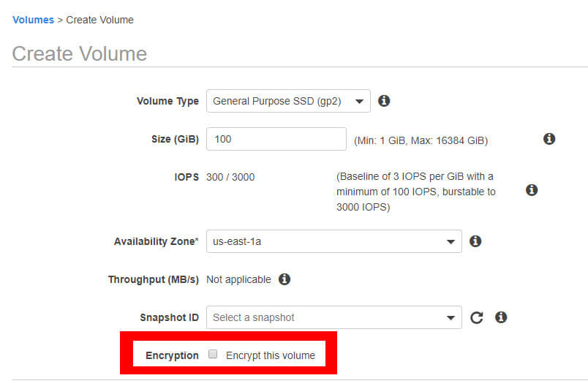588x389 pixels.
Task: Click the "Encrypt this volume" label text
Action: click(x=271, y=355)
